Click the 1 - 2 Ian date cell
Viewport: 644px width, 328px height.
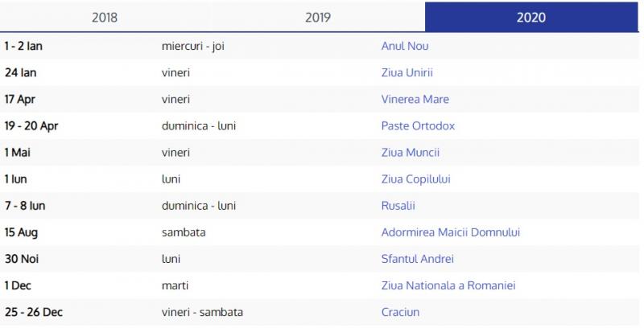point(23,46)
